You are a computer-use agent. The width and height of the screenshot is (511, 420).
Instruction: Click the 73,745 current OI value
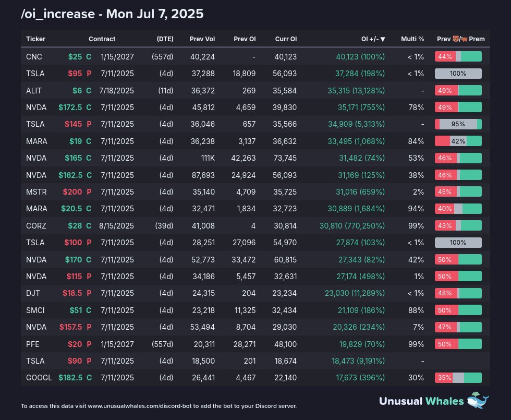point(285,158)
